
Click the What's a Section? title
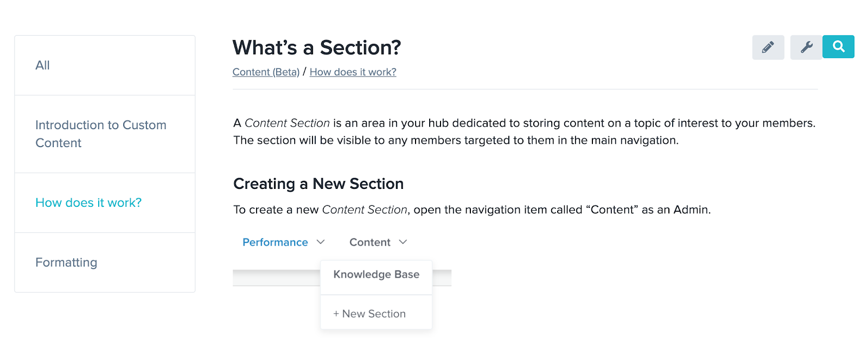coord(316,48)
